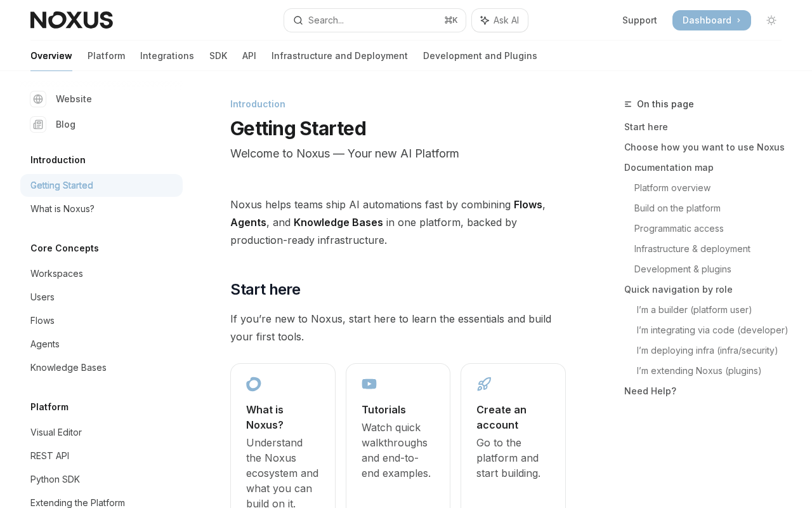812x508 pixels.
Task: Open Infrastructure and Deployment tab
Action: point(339,56)
